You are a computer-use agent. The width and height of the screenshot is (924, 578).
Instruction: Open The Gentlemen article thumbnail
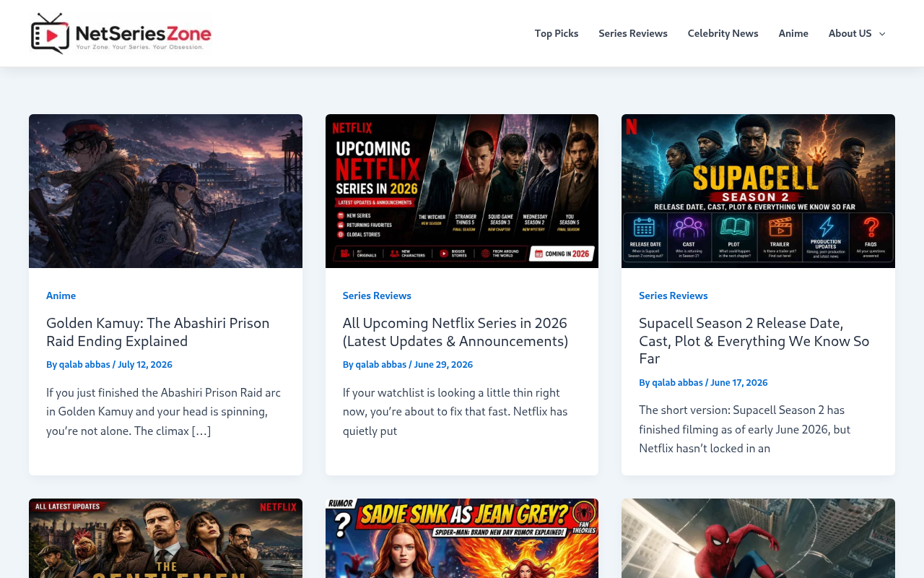click(165, 538)
